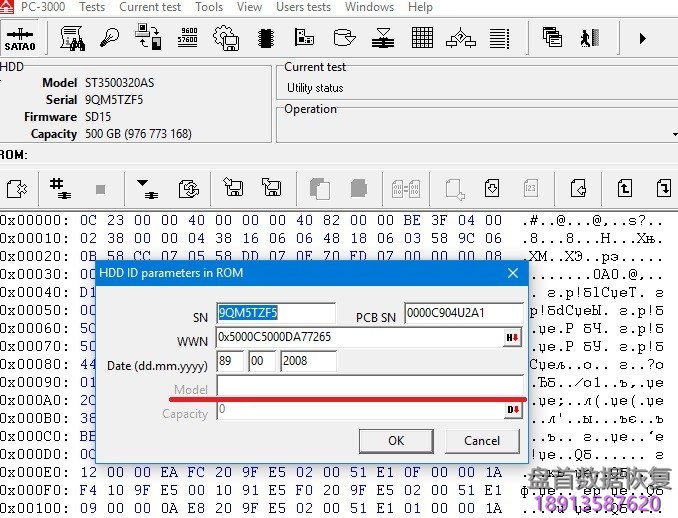678x518 pixels.
Task: Click the hex offset 0x000F0 row label
Action: click(x=35, y=490)
